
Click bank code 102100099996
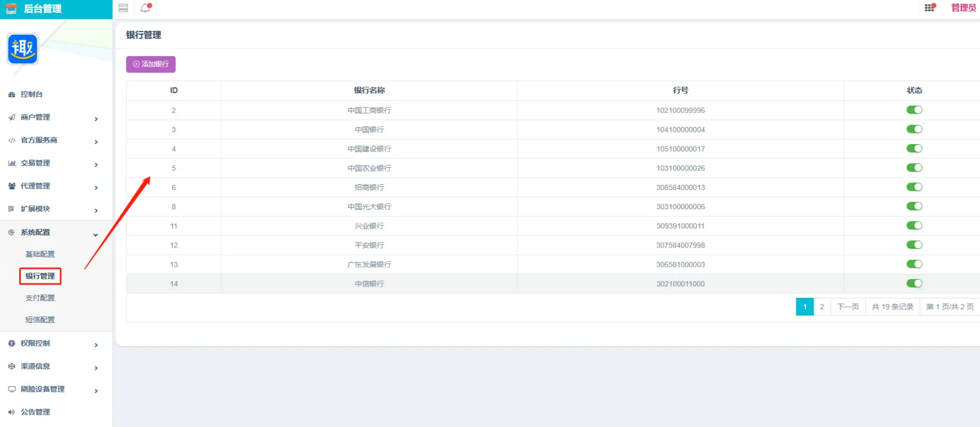pyautogui.click(x=681, y=110)
